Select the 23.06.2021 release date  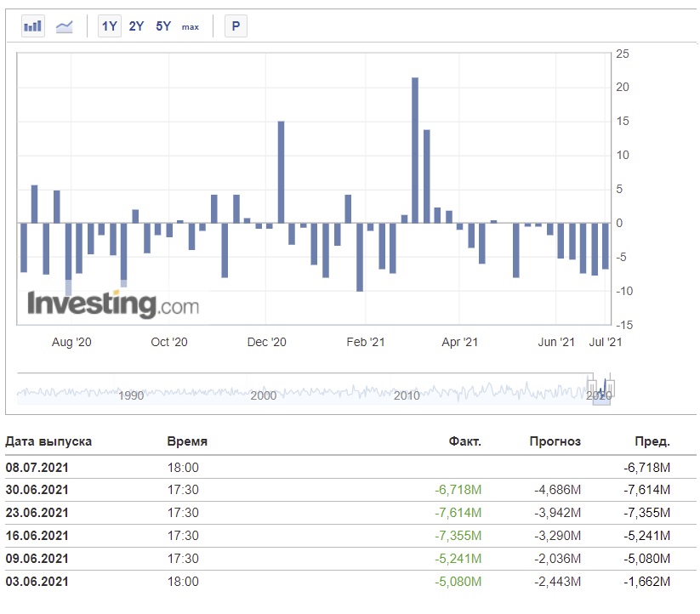click(37, 513)
